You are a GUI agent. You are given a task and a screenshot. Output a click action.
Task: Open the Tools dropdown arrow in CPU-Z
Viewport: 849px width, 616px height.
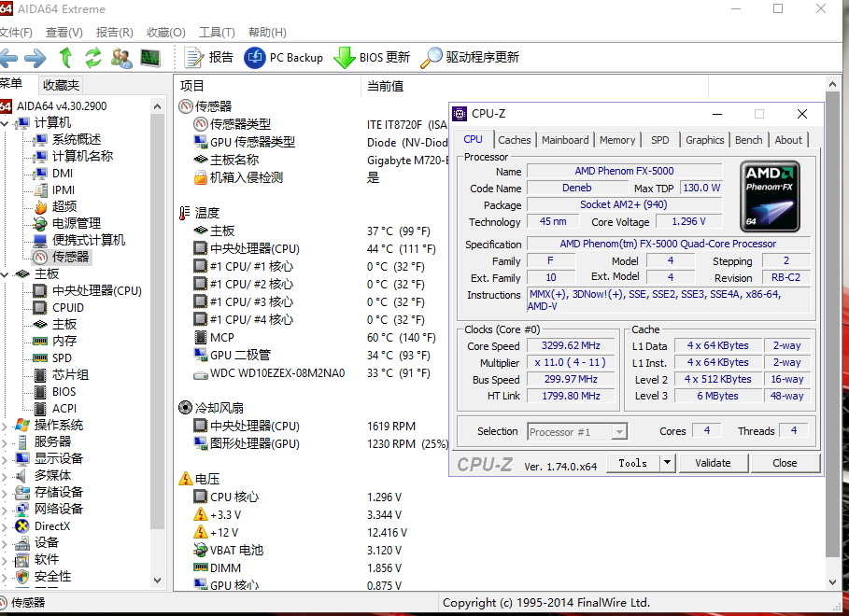667,463
